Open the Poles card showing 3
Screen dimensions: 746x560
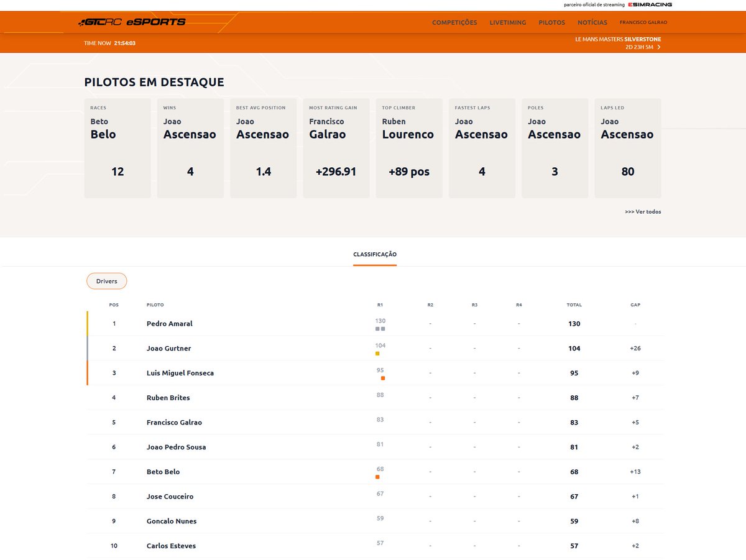[555, 148]
